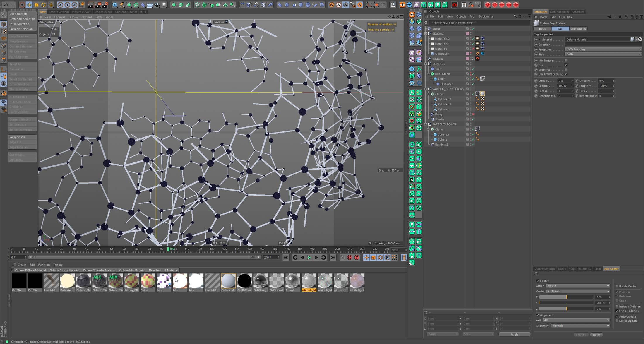
Task: Open the Action Axis to dropdown
Action: [578, 286]
